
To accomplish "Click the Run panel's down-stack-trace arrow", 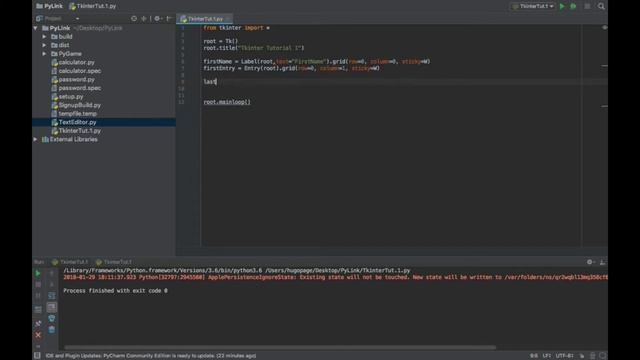I will coord(51,284).
